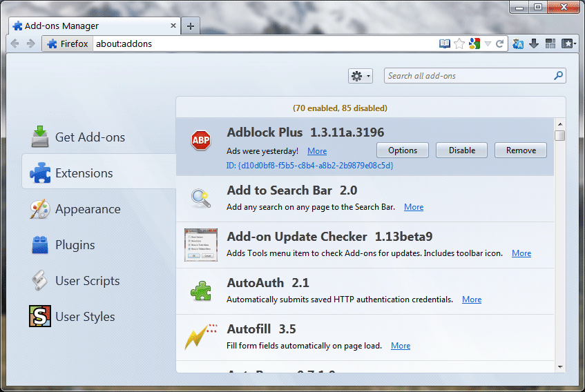Viewport: 585px width, 392px height.
Task: Select the Autofill 3.5 title
Action: (x=262, y=329)
